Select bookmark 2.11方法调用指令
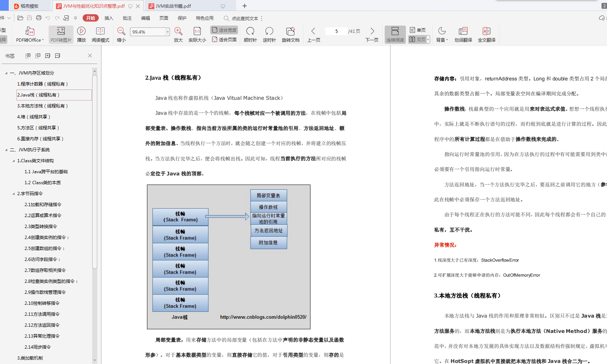Viewport: 607px width, 364px height. click(x=42, y=314)
